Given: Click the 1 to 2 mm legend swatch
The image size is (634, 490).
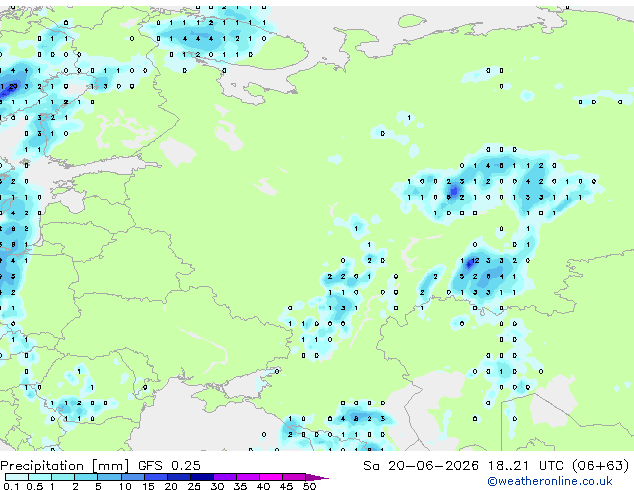Looking at the screenshot, I should pyautogui.click(x=63, y=477).
